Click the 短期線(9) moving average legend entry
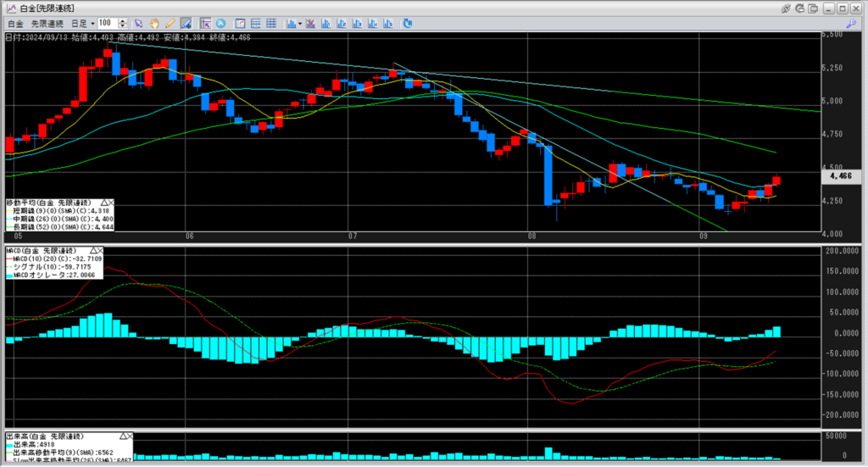 pos(58,211)
